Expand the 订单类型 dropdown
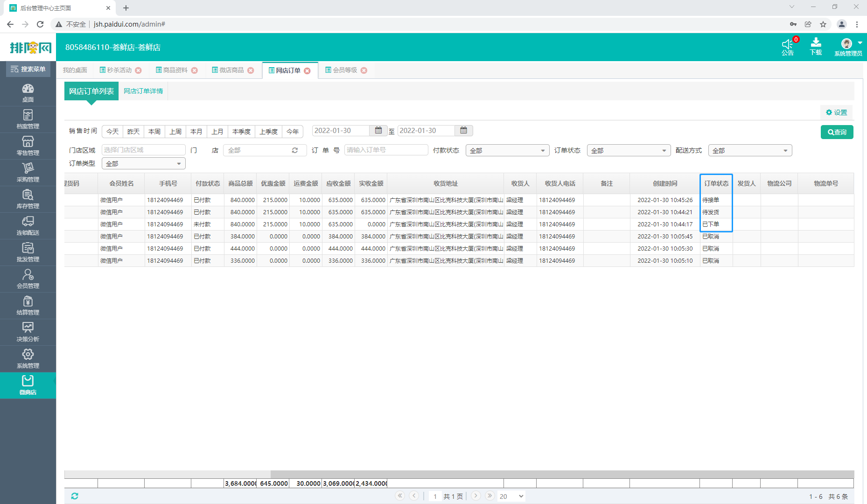The image size is (867, 504). [x=143, y=163]
